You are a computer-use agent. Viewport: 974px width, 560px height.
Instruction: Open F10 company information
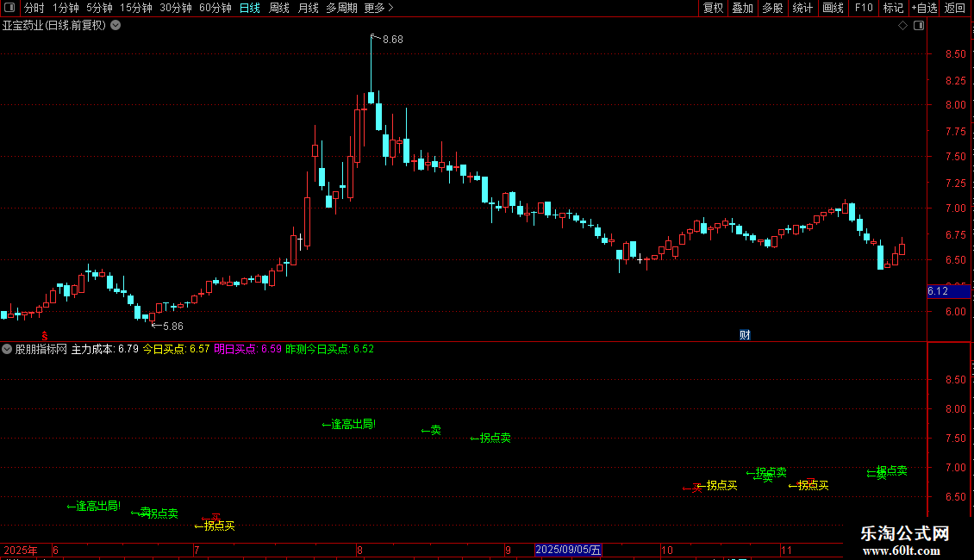(864, 8)
